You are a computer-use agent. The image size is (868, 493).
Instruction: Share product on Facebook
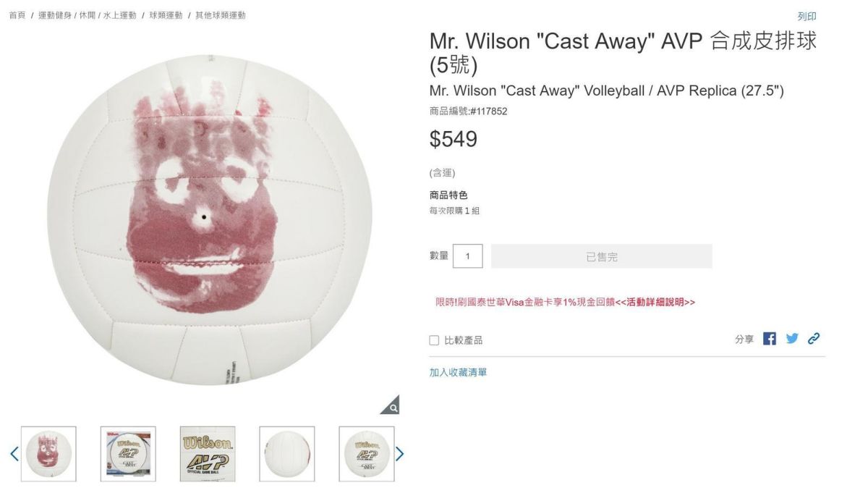(x=770, y=339)
